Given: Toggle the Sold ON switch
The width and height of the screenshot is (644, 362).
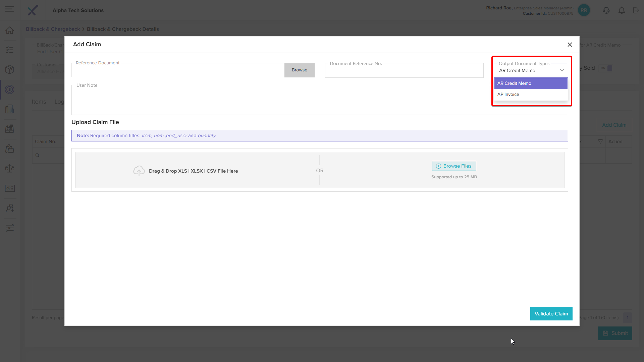Looking at the screenshot, I should click(606, 68).
